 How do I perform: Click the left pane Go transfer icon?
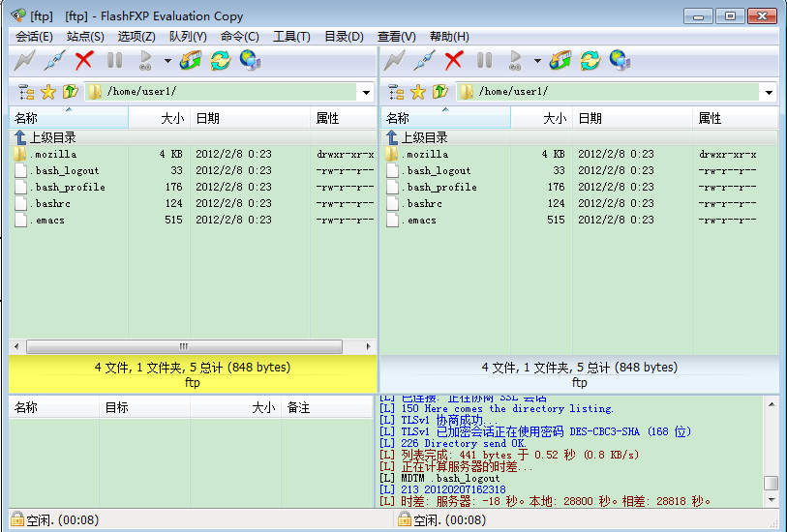point(145,61)
